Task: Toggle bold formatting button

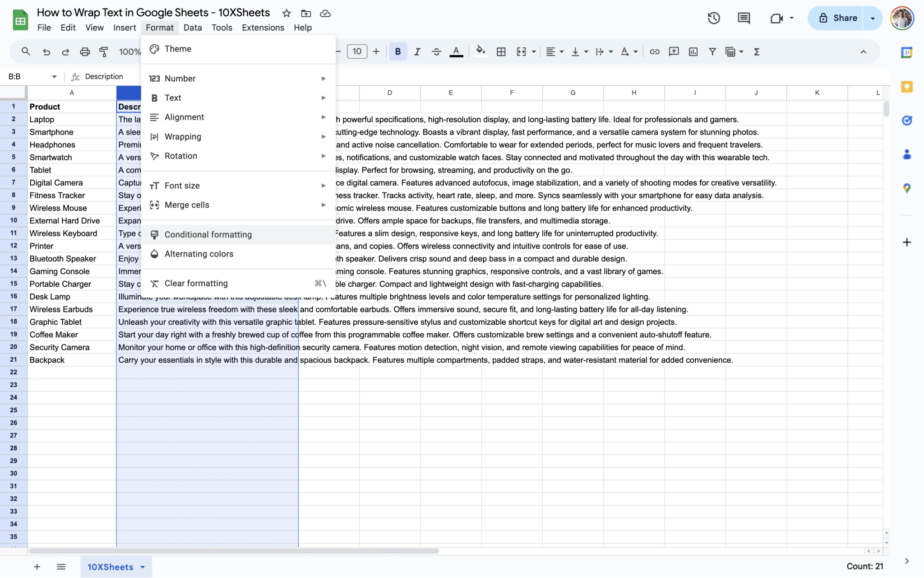Action: pos(397,52)
